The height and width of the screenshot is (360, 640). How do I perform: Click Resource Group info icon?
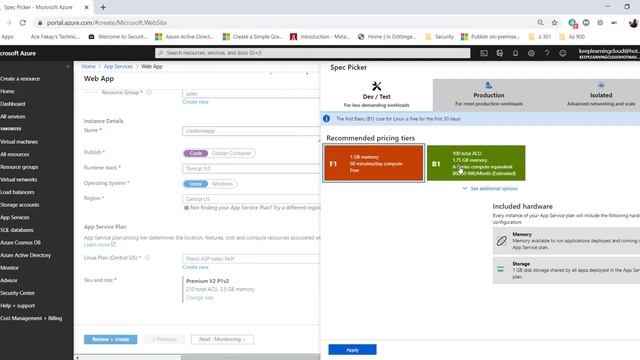149,93
